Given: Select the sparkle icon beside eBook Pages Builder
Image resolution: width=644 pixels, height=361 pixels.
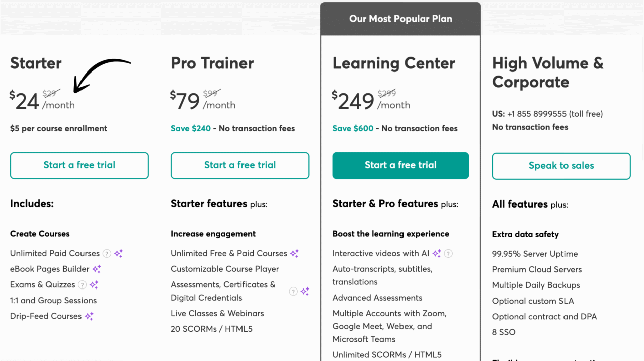Looking at the screenshot, I should click(97, 269).
